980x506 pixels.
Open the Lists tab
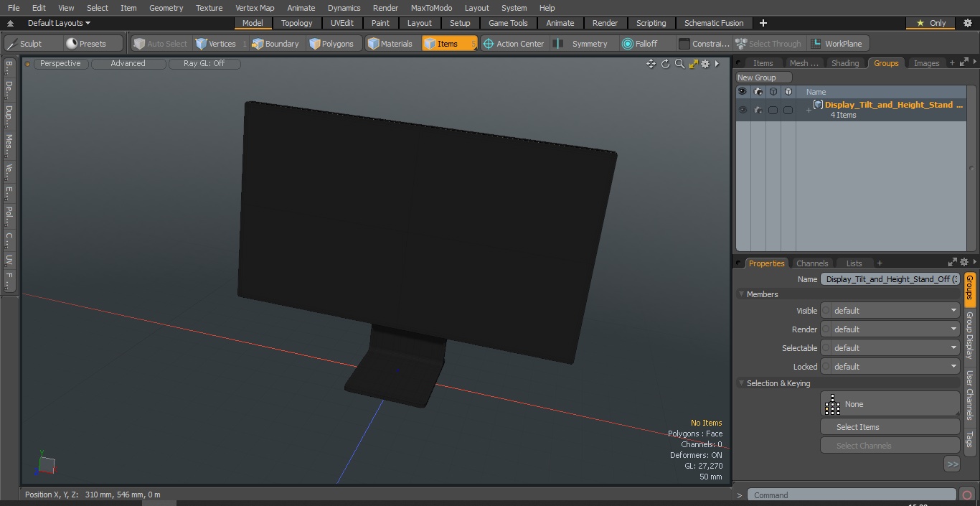854,263
